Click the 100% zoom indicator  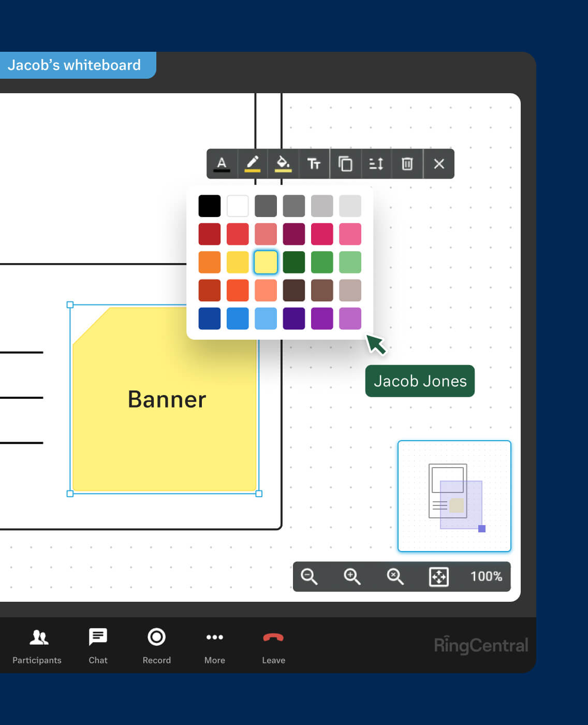(x=486, y=576)
